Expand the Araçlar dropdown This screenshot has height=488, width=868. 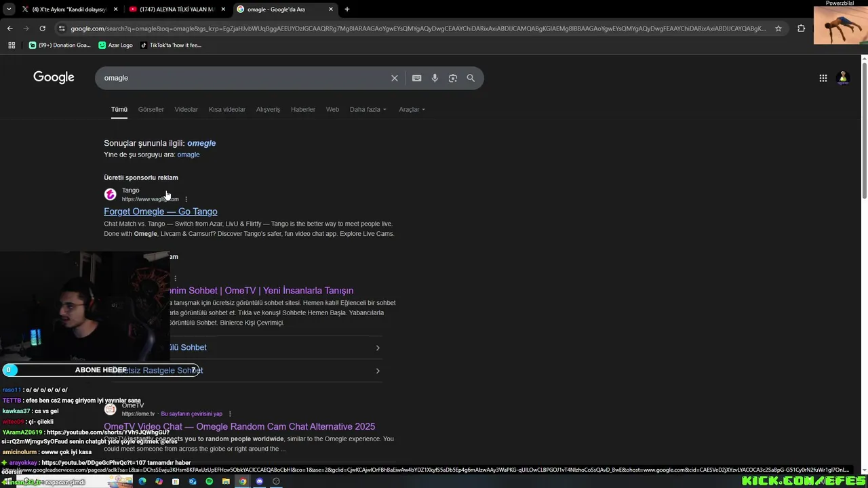[x=412, y=109]
